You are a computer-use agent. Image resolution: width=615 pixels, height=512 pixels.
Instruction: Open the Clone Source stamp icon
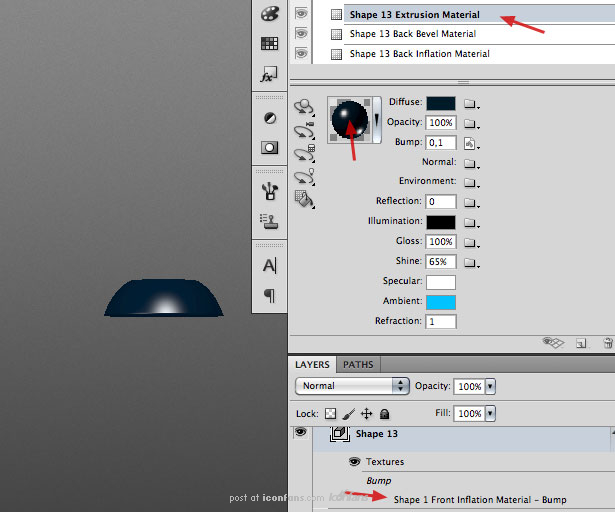click(269, 221)
